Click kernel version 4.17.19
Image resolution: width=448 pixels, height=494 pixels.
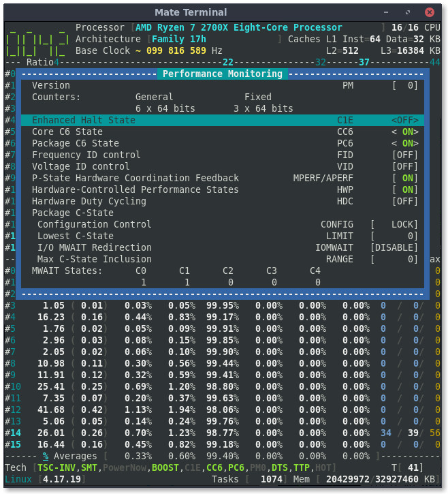pos(62,479)
